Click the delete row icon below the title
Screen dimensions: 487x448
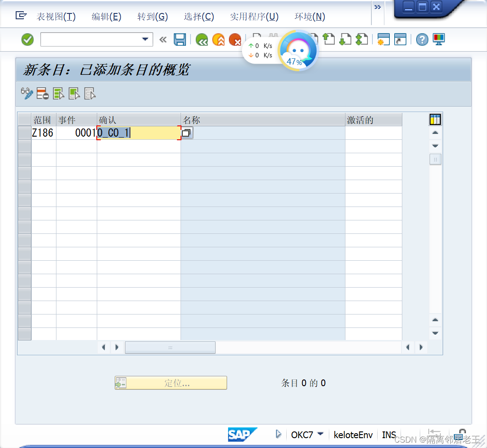pos(42,94)
